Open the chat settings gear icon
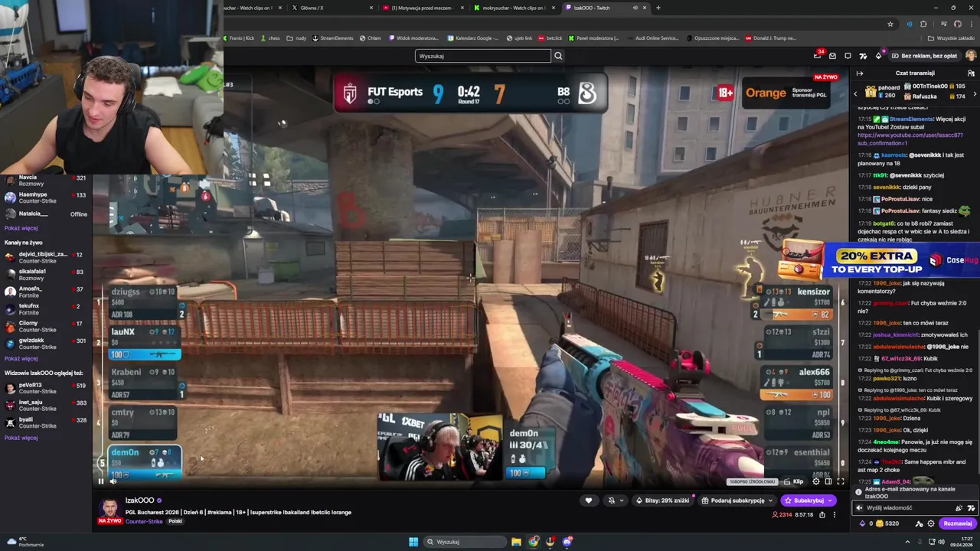The width and height of the screenshot is (980, 551). coord(931,523)
